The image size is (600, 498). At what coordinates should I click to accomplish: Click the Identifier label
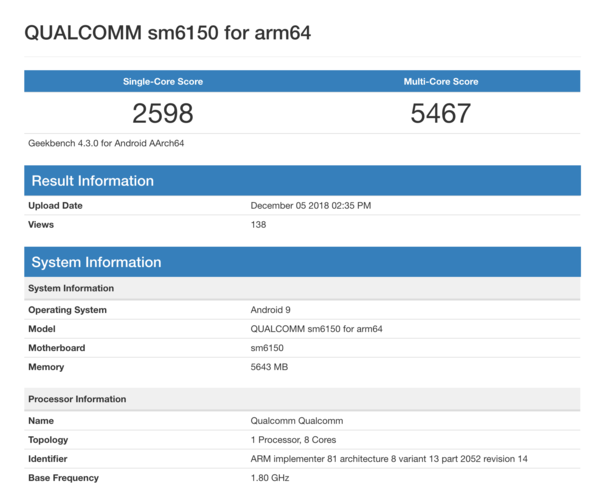click(47, 459)
